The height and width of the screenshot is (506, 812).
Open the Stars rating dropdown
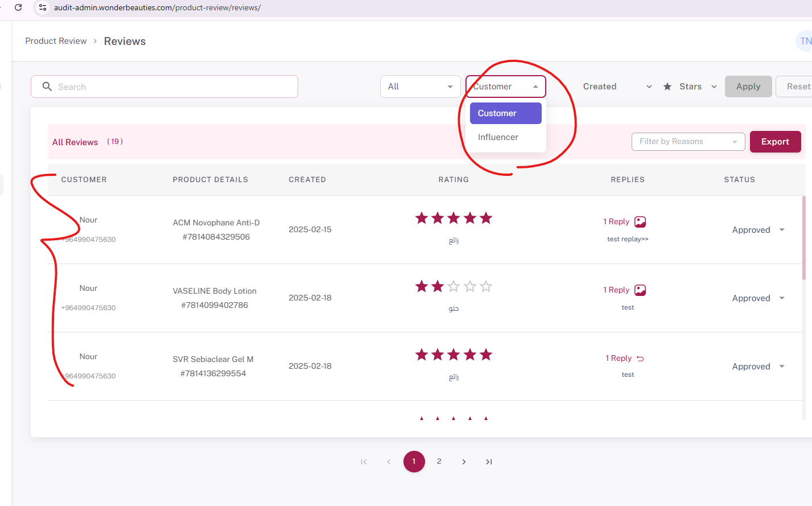click(690, 87)
